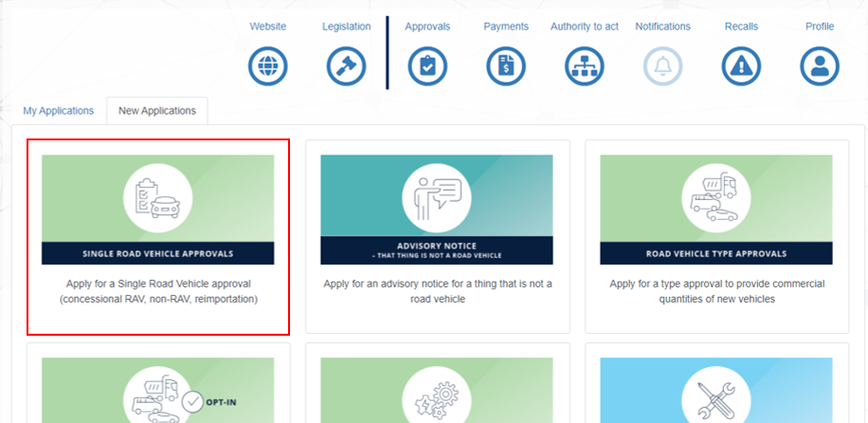Select the New Applications tab
This screenshot has width=868, height=423.
click(157, 111)
